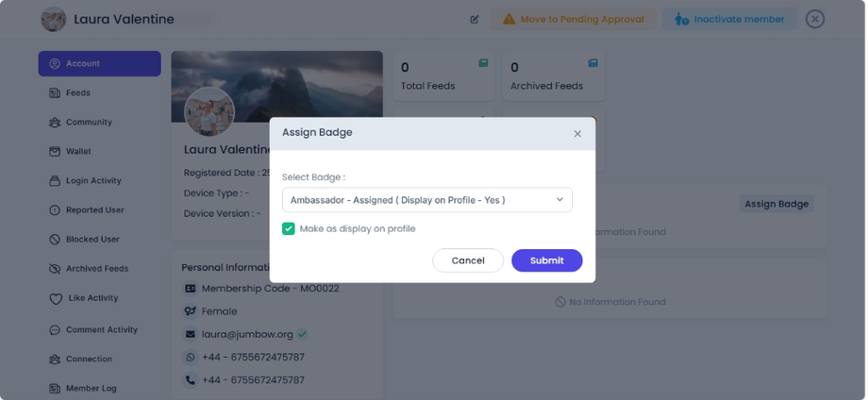This screenshot has height=400, width=868.
Task: Click the Archived Feeds card icon
Action: [x=593, y=63]
